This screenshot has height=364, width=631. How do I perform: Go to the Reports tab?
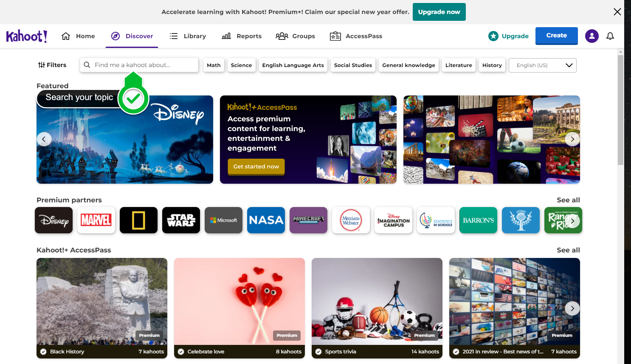point(242,36)
